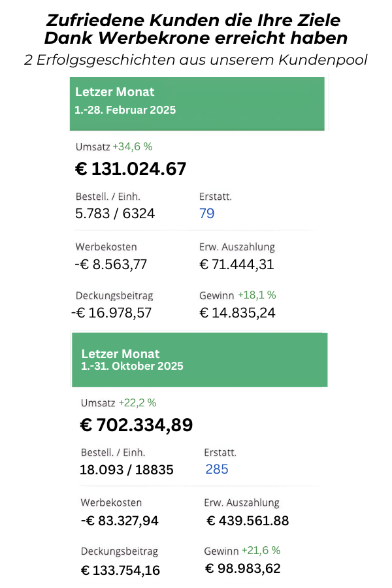Select the +18,1 % Gewinn percentage
This screenshot has height=588, width=392.
pos(256,295)
